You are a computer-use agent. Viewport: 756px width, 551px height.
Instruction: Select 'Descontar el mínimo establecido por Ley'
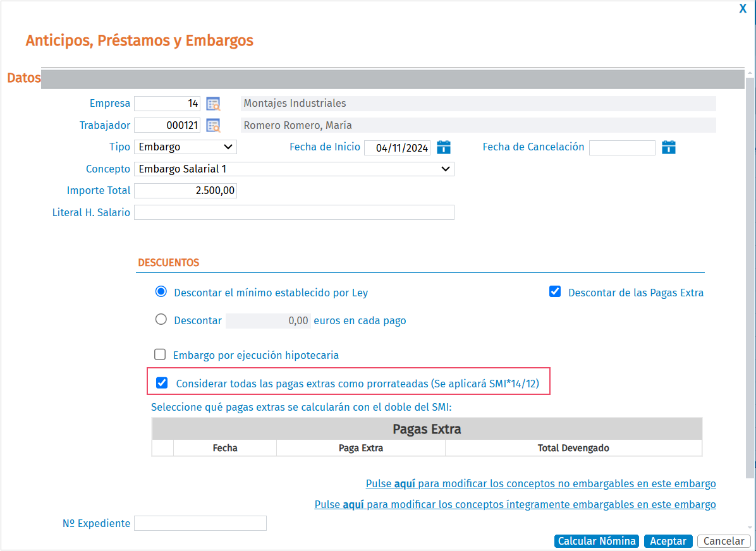point(161,292)
